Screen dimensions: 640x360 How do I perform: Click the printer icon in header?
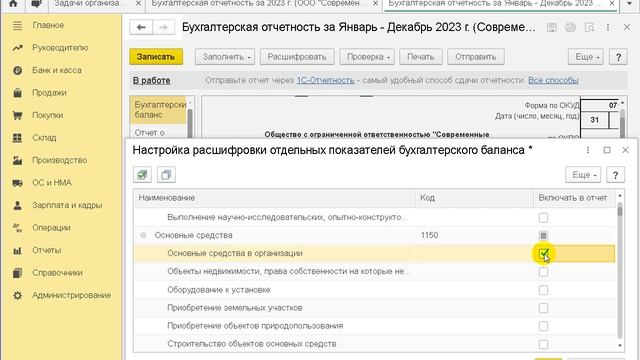point(570,27)
